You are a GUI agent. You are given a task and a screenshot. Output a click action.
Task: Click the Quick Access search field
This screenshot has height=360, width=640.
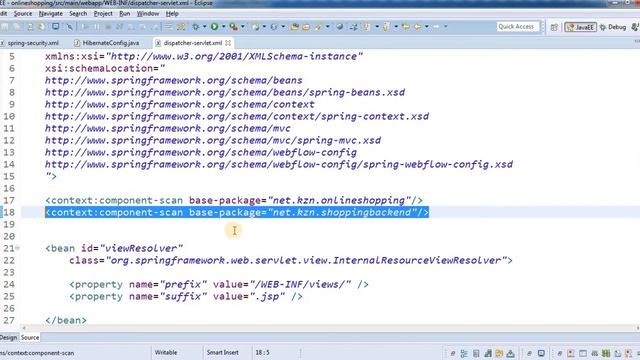tap(518, 27)
